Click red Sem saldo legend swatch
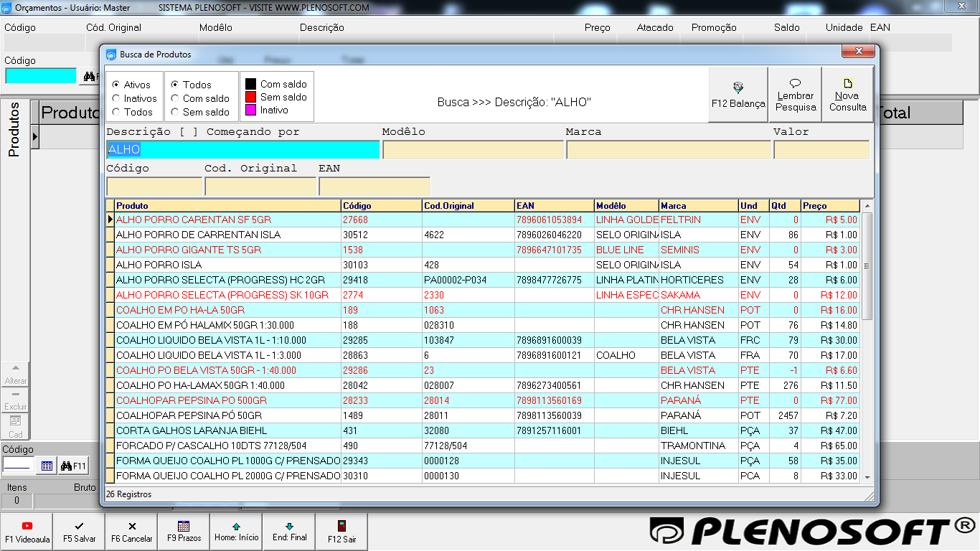This screenshot has width=980, height=551. 251,97
